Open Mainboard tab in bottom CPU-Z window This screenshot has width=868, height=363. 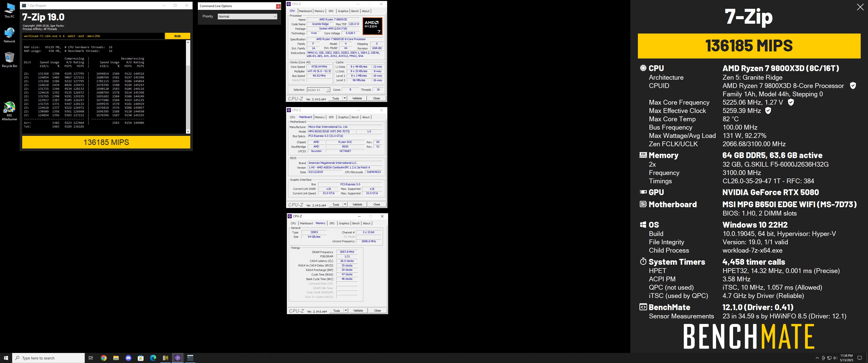pyautogui.click(x=306, y=223)
